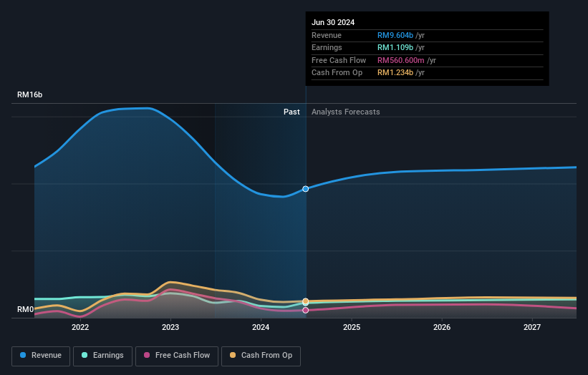Click the RM9.604b revenue value
This screenshot has height=375, width=588.
[x=395, y=35]
